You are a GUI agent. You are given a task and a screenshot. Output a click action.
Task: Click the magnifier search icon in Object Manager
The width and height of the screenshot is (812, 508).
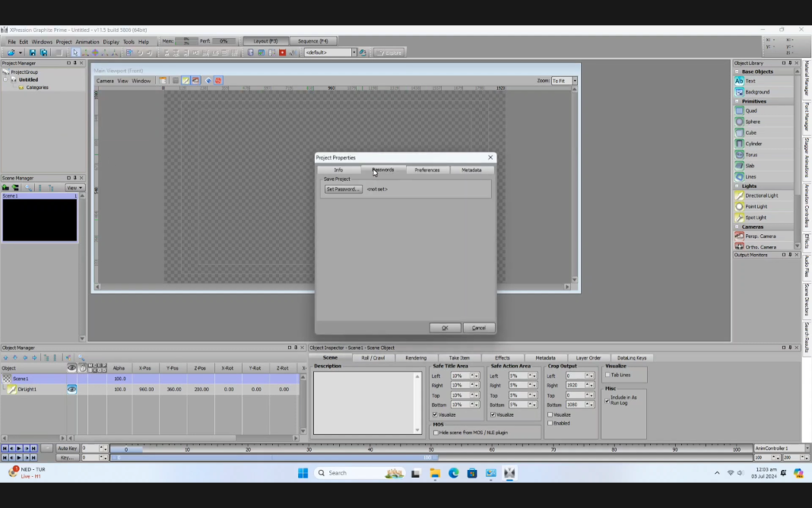click(82, 358)
